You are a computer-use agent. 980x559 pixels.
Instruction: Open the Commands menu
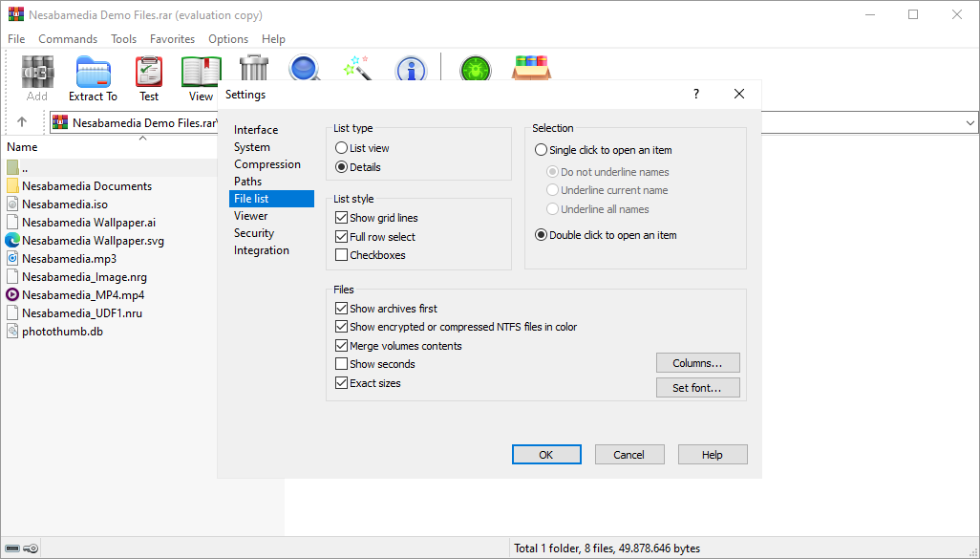68,39
